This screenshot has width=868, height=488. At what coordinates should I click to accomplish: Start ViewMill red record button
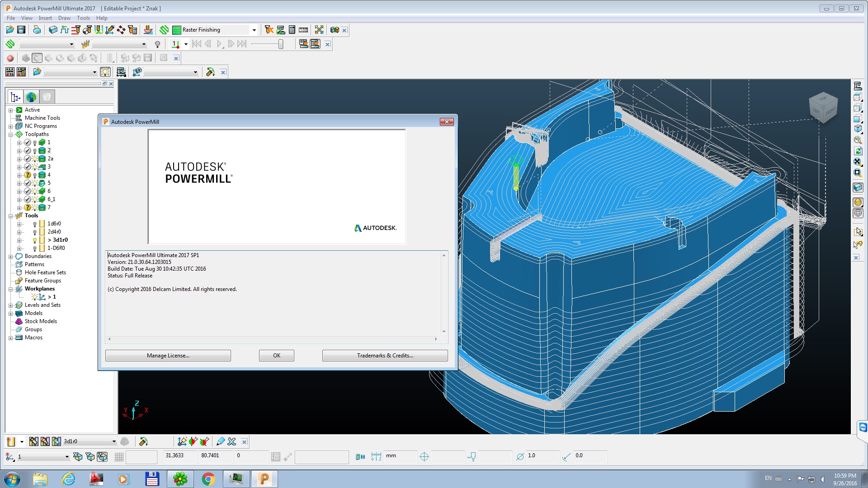10,58
